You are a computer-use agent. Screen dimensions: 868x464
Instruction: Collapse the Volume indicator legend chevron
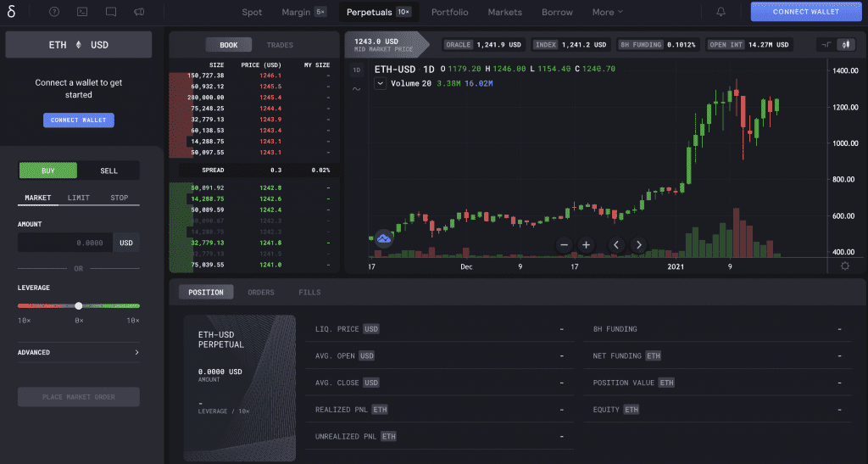380,83
